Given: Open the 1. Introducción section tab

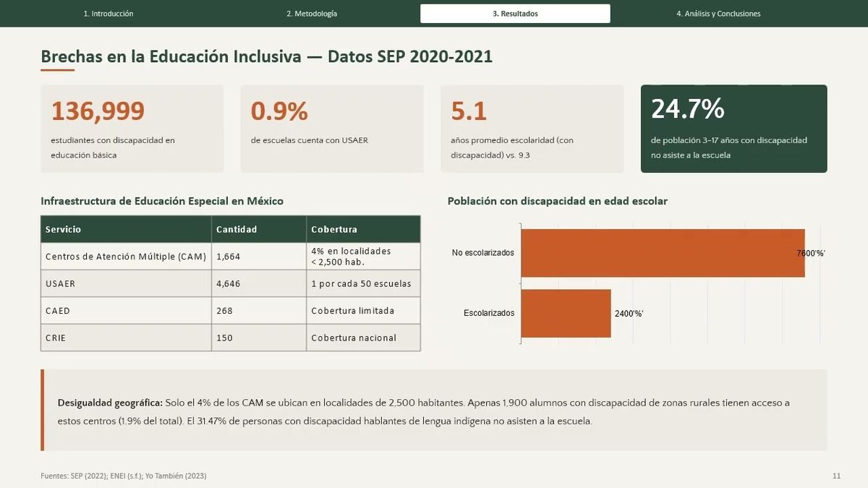Looking at the screenshot, I should (109, 14).
